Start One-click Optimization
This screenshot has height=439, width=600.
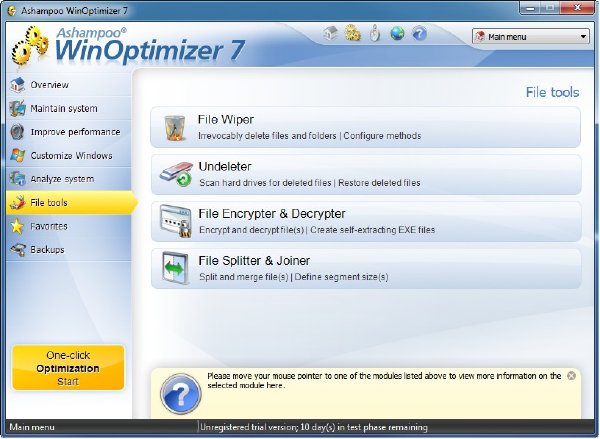(68, 368)
